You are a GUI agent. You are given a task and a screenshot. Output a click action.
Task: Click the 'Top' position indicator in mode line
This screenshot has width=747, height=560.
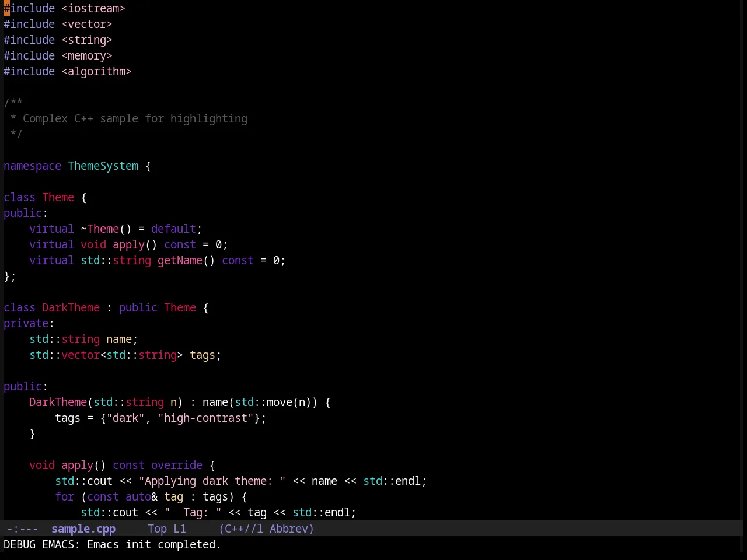click(x=157, y=529)
